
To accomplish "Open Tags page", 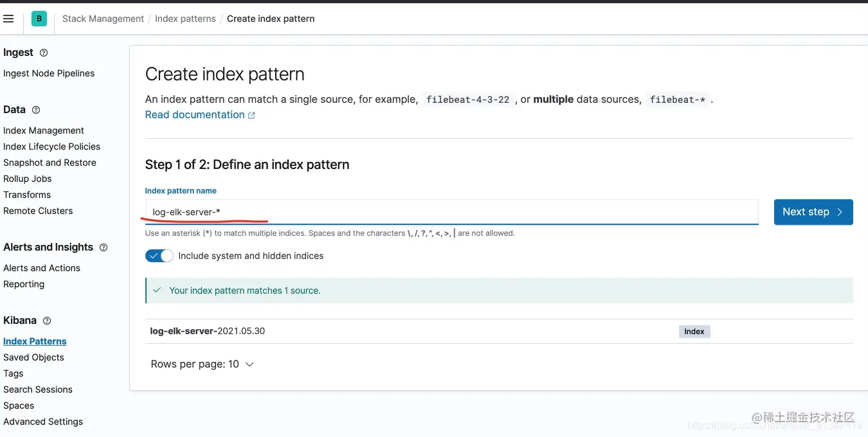I will tap(13, 373).
